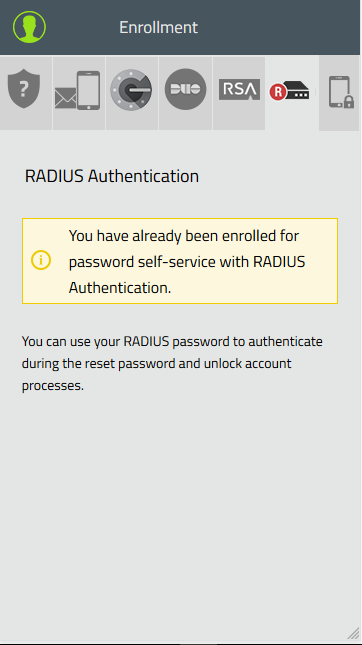Click the router device in RADIUS tab

[297, 90]
